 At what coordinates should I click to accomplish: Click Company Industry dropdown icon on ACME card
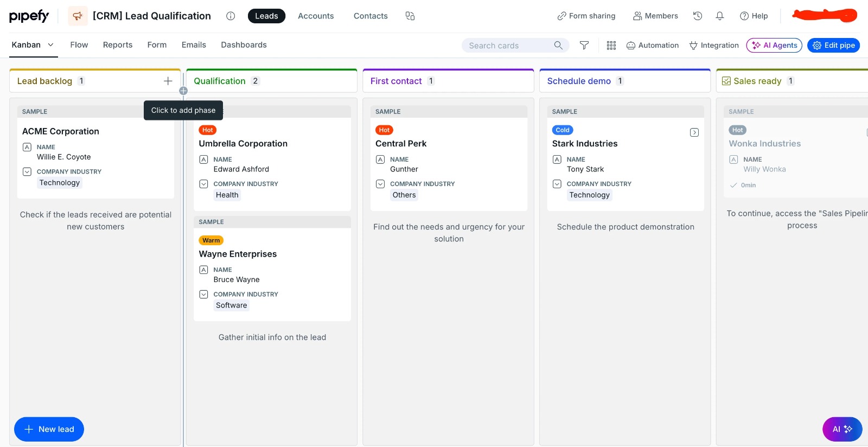pos(27,171)
